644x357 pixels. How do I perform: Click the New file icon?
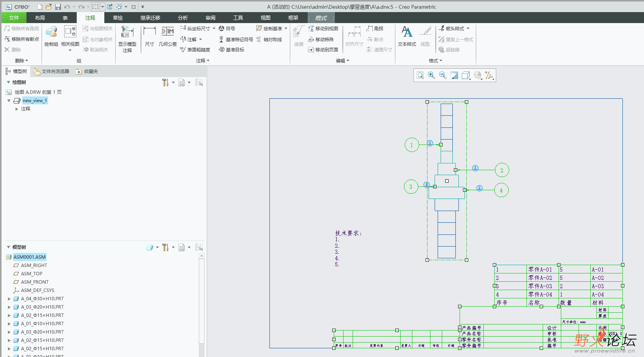pos(40,7)
